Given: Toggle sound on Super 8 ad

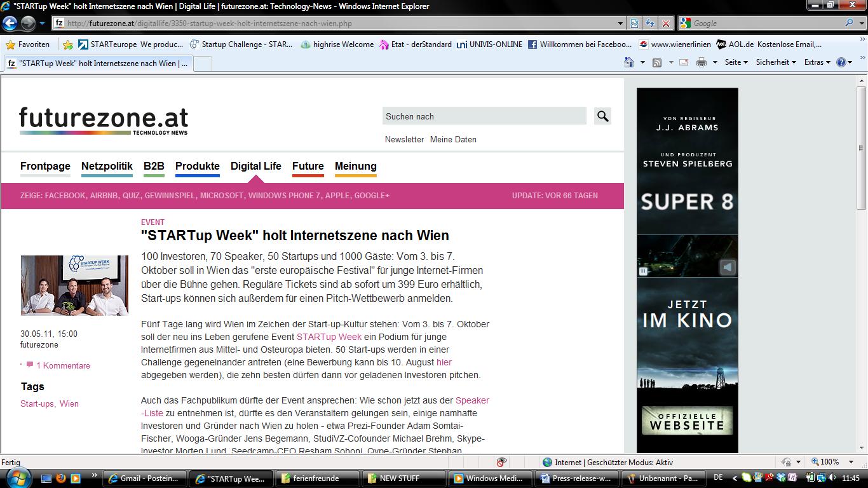Looking at the screenshot, I should (728, 268).
